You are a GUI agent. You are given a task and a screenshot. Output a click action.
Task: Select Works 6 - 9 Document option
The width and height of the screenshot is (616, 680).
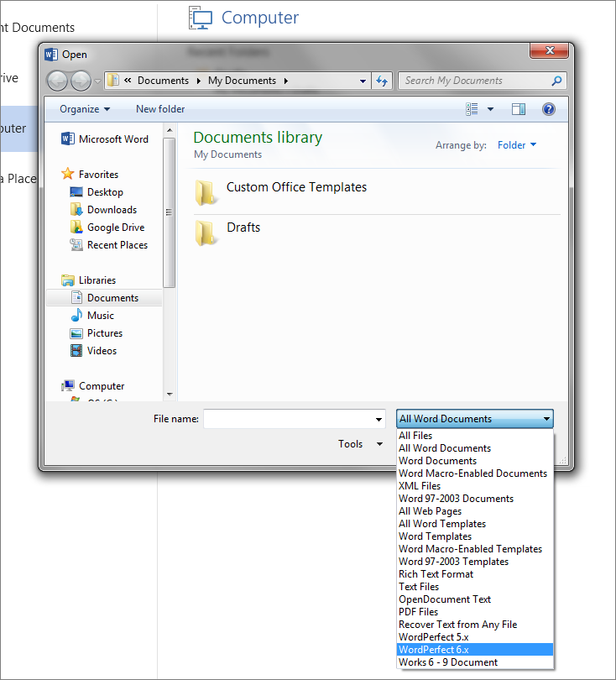click(x=475, y=662)
